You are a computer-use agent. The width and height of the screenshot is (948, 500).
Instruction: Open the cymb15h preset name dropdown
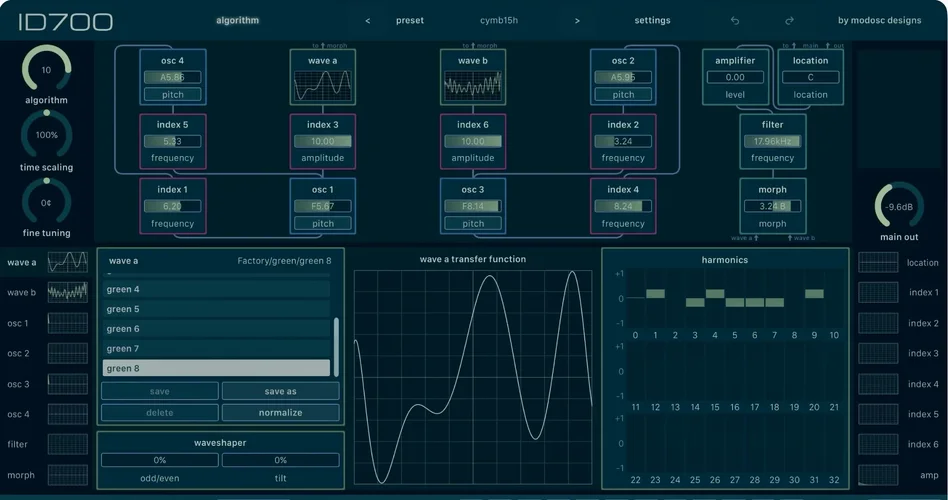tap(499, 20)
